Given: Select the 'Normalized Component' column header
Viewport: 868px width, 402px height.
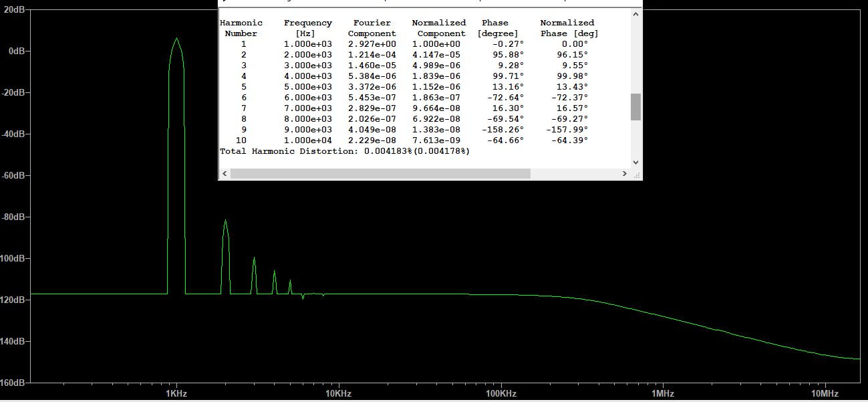Looking at the screenshot, I should click(439, 28).
